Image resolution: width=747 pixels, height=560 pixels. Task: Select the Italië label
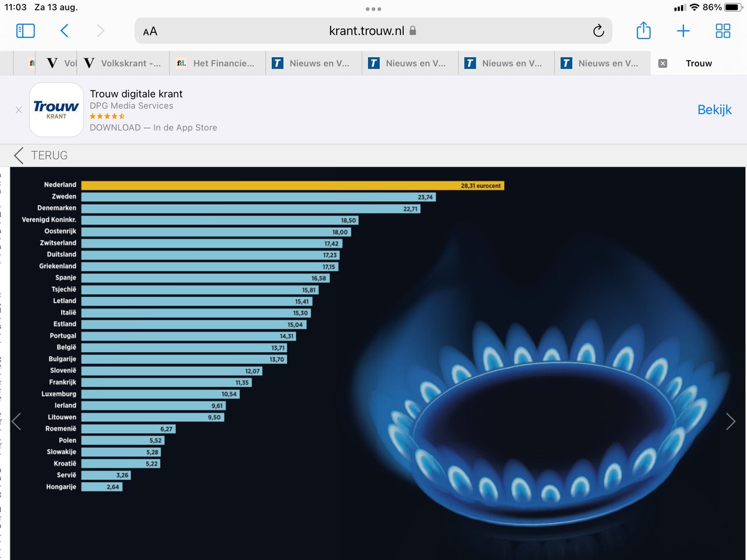click(67, 312)
